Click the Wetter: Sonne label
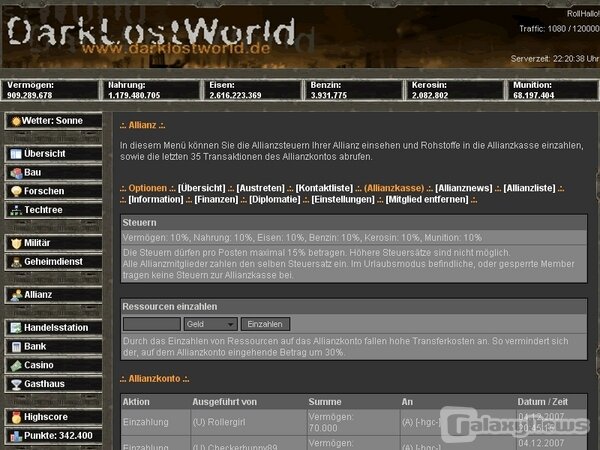Viewport: 600px width, 450px height. (52, 121)
